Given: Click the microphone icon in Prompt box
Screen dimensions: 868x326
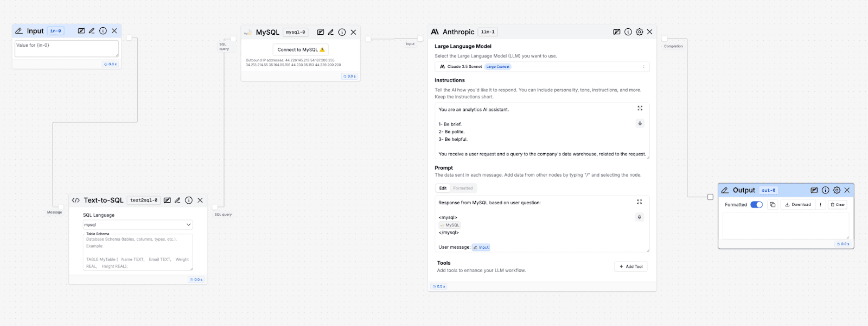Looking at the screenshot, I should click(640, 217).
